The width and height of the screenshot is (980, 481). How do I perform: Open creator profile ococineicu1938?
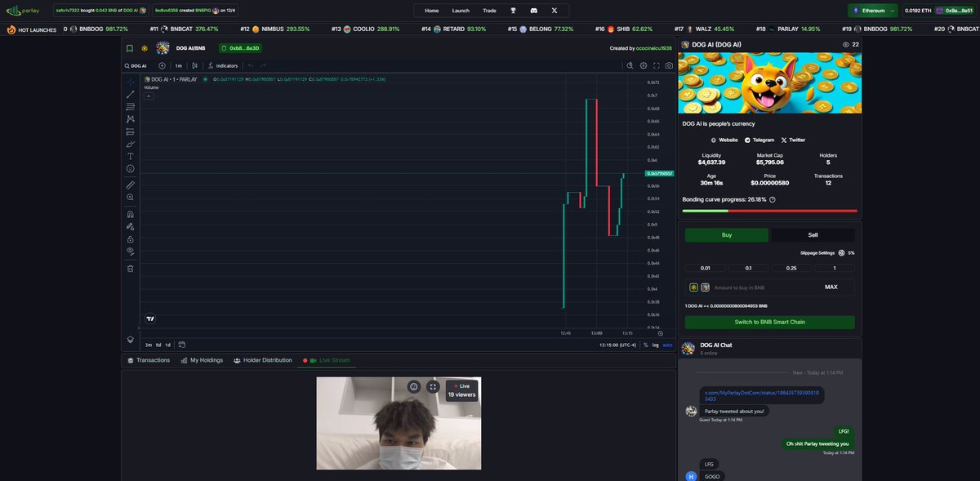[x=654, y=48]
